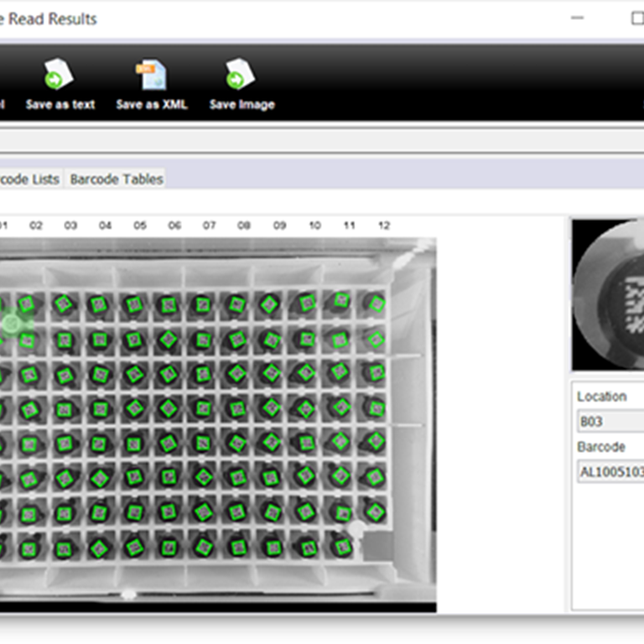Click the empty corner well at rack bottom-right
644x644 pixels.
pyautogui.click(x=375, y=547)
